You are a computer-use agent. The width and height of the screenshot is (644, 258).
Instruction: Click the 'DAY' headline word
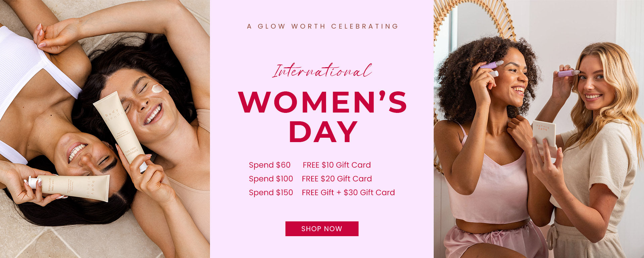tap(323, 132)
